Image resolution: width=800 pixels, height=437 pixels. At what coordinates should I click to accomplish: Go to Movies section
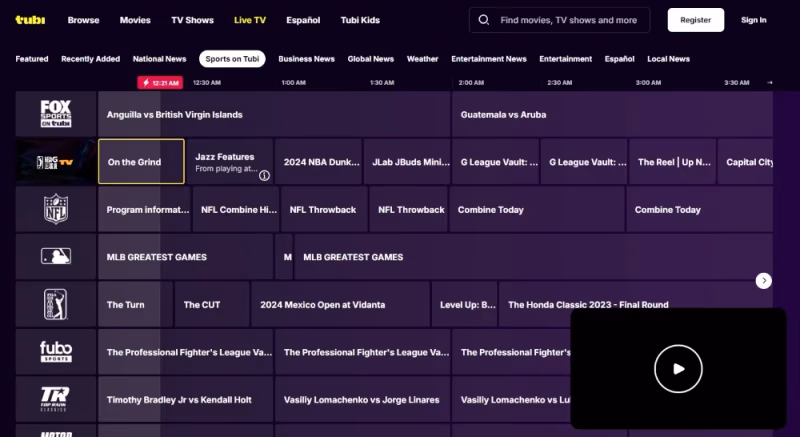135,20
